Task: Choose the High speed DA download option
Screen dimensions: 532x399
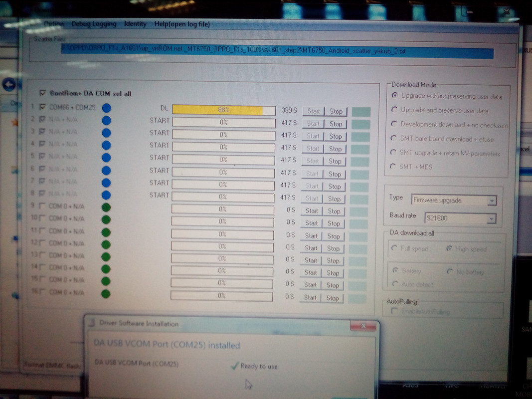Action: tap(449, 249)
